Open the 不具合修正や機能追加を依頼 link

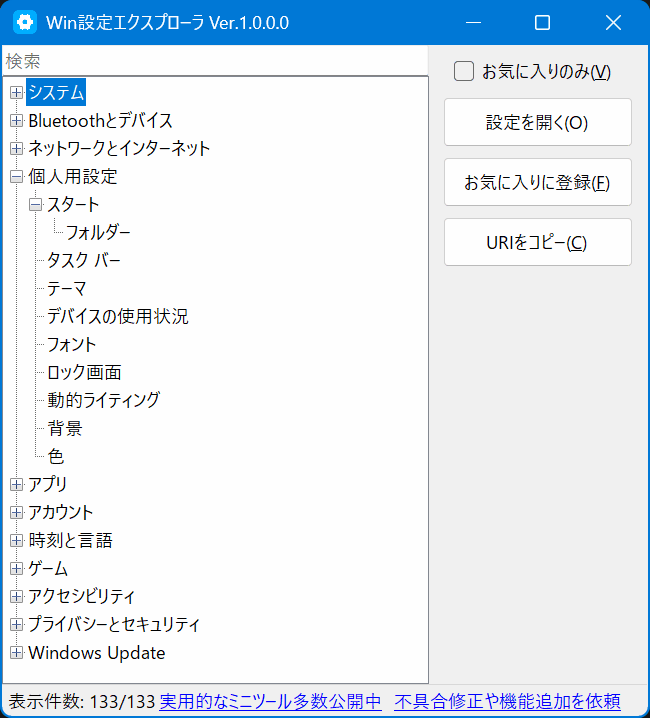click(508, 702)
